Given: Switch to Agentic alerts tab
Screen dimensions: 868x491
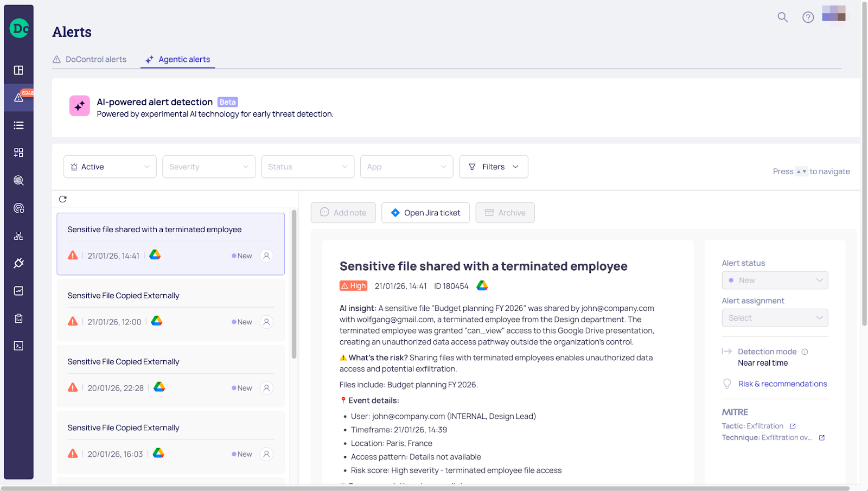Looking at the screenshot, I should pyautogui.click(x=178, y=59).
